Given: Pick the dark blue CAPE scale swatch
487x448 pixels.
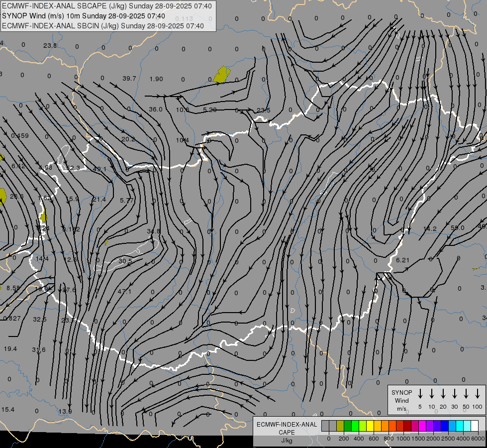Looking at the screenshot, I should (445, 426).
